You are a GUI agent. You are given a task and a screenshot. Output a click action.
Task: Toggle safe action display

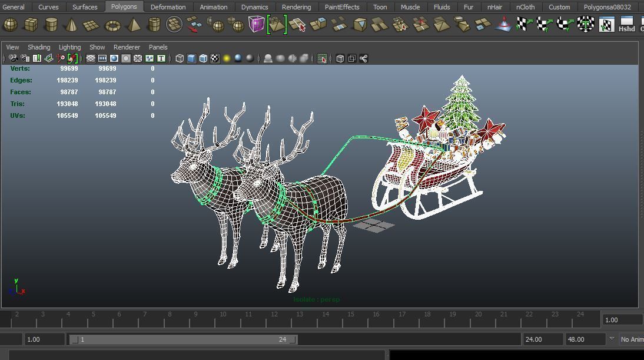[x=150, y=58]
